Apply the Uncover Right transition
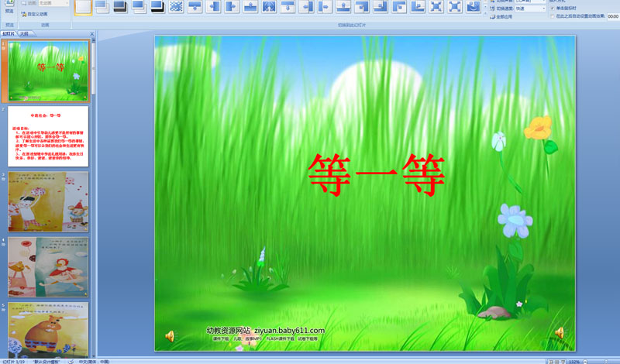The image size is (620, 364). [325, 7]
